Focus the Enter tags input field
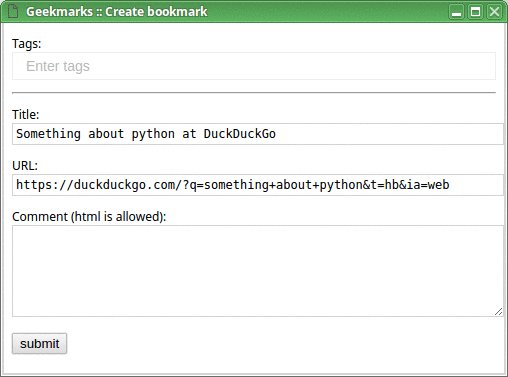Viewport: 508px width, 377px height. 254,66
